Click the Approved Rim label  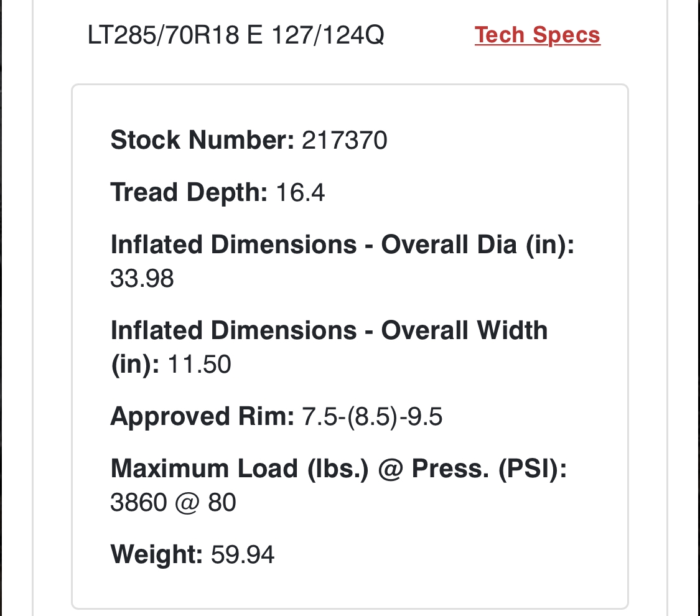(202, 416)
